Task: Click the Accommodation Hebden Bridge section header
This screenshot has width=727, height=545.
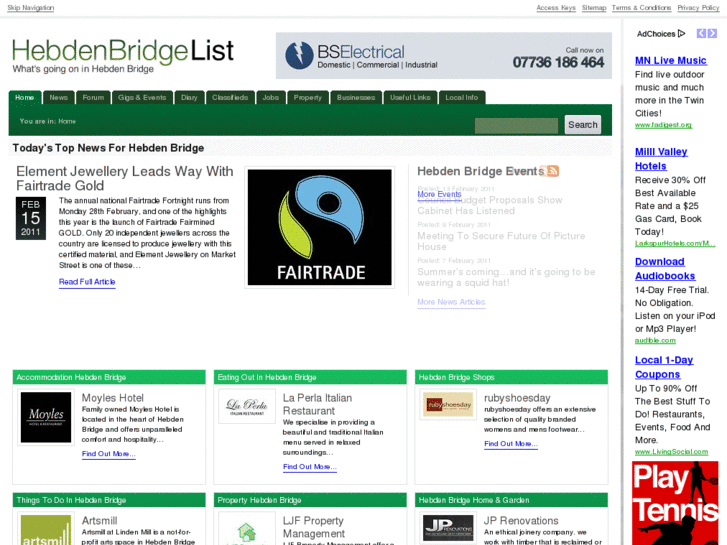Action: [109, 377]
